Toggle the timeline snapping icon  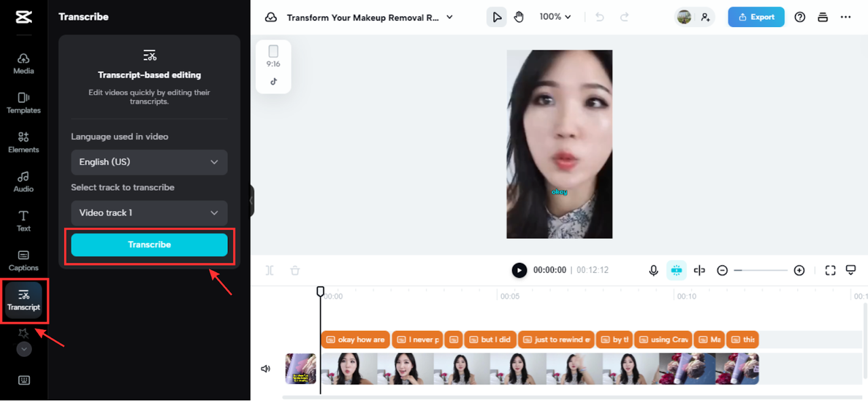point(676,270)
